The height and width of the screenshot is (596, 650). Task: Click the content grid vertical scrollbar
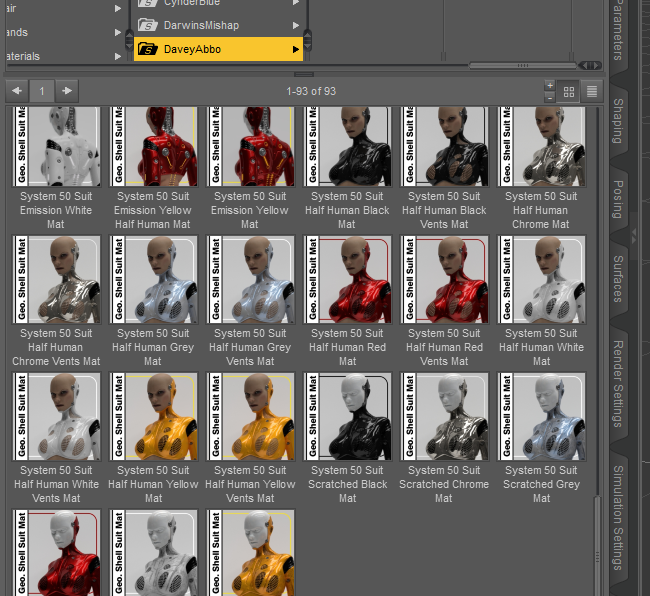coord(597,545)
